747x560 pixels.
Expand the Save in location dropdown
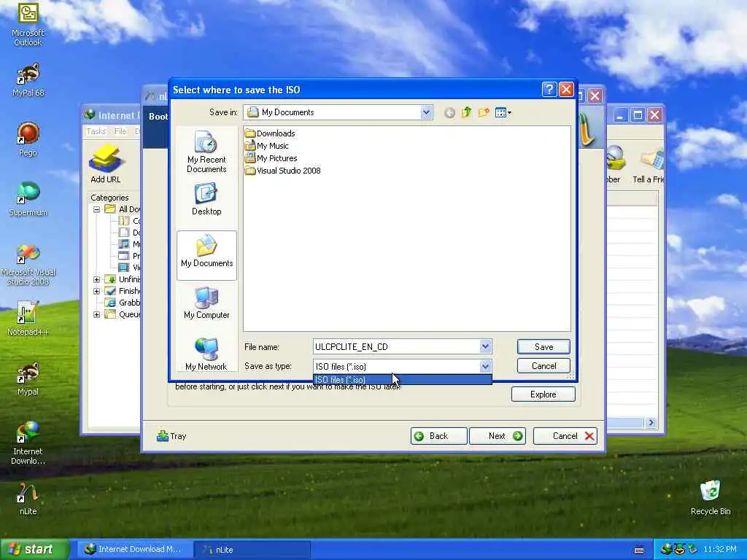[426, 112]
